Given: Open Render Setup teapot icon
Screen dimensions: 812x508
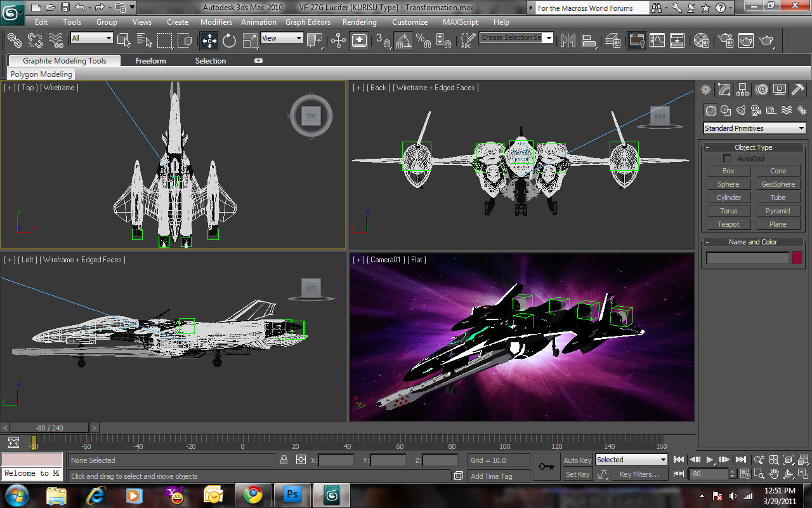Looking at the screenshot, I should 726,41.
